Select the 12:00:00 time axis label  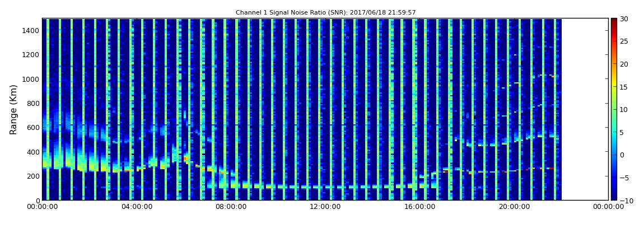tap(324, 207)
